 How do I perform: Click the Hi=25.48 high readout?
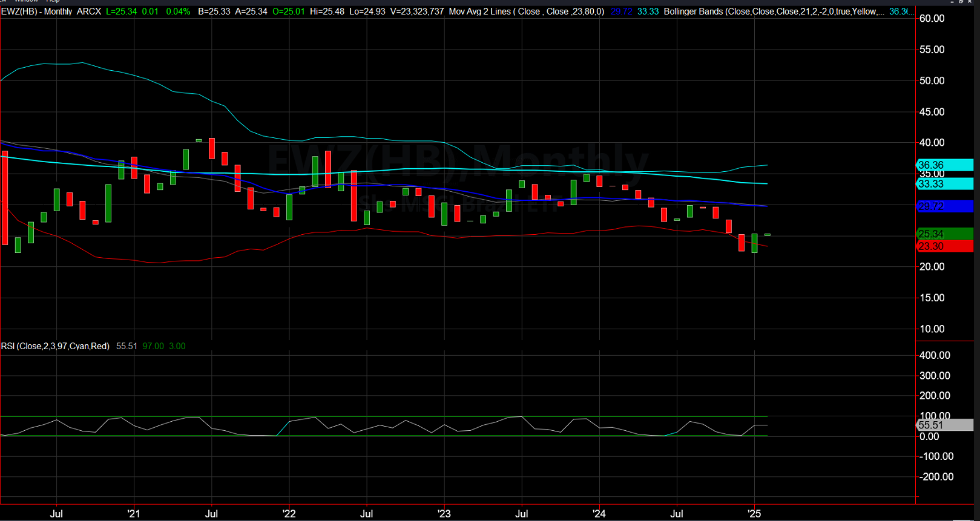327,11
